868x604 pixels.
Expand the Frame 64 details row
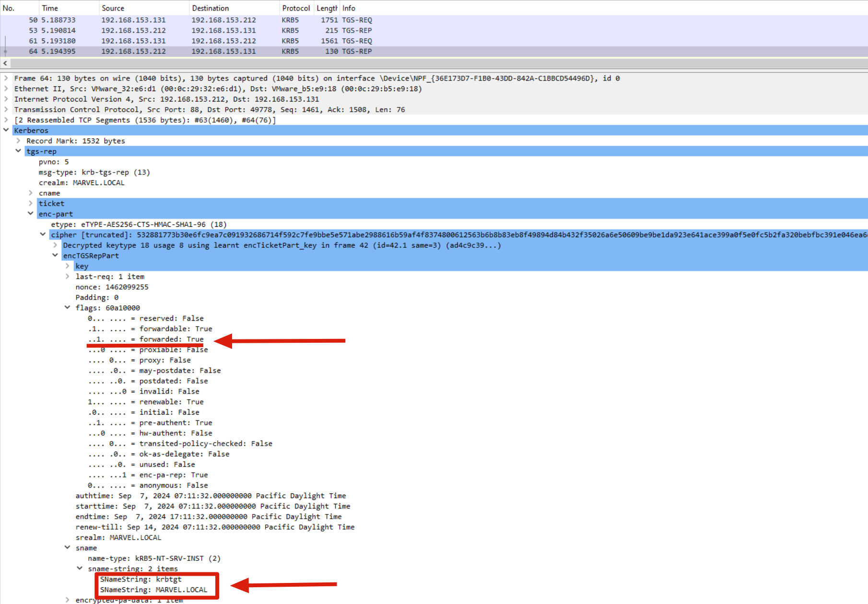coord(6,78)
